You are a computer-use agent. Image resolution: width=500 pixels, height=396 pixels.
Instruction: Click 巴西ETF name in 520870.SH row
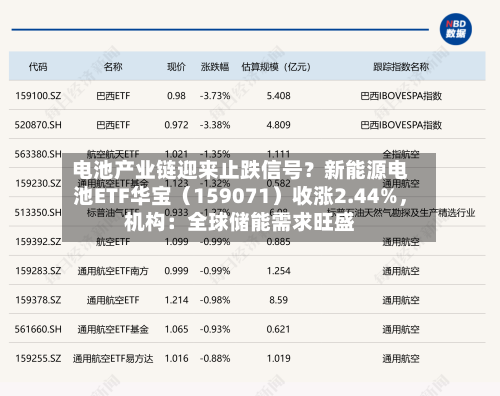pos(113,125)
